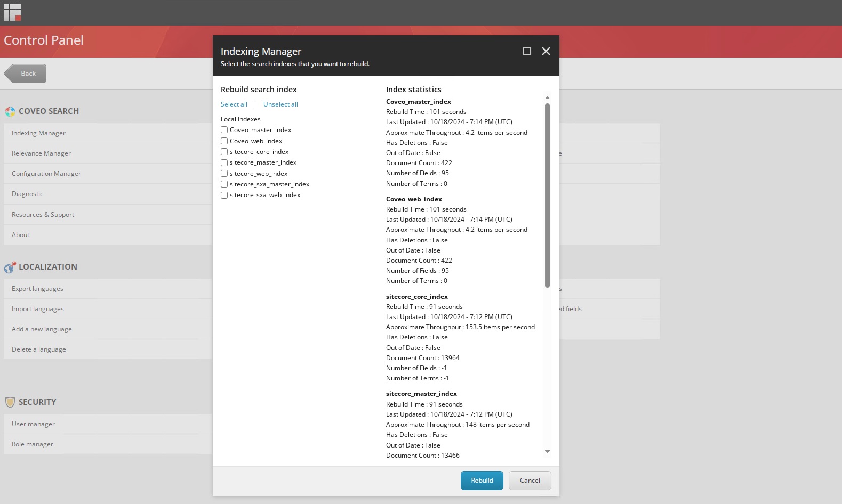
Task: Click the Unselect all link
Action: coord(280,104)
